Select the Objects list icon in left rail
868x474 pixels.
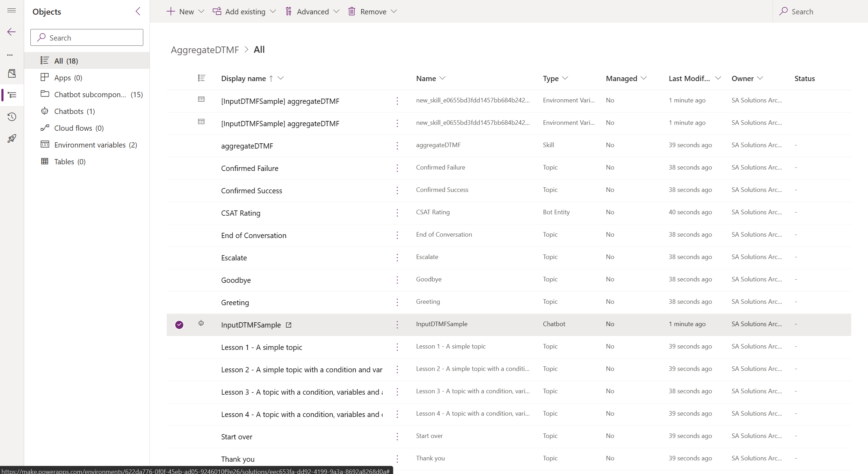[x=12, y=95]
